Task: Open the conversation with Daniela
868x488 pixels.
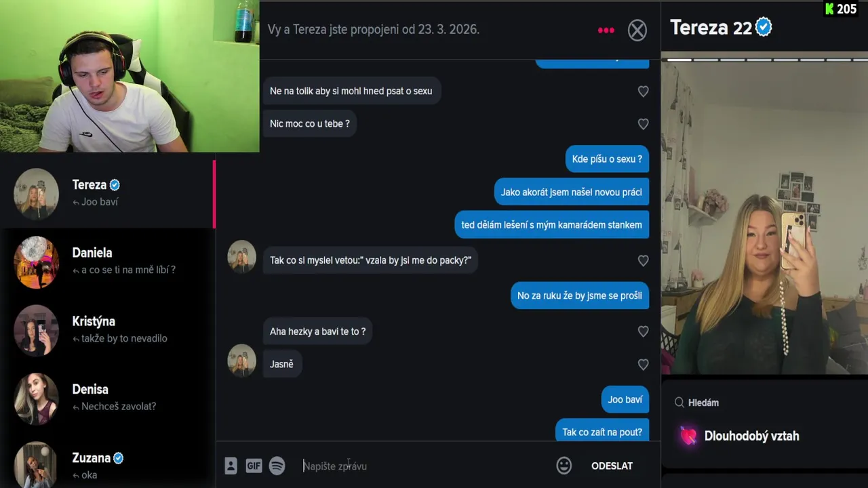Action: tap(108, 262)
